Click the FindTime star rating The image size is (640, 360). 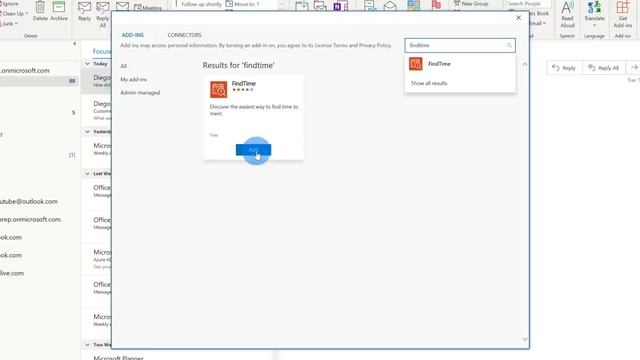click(243, 89)
